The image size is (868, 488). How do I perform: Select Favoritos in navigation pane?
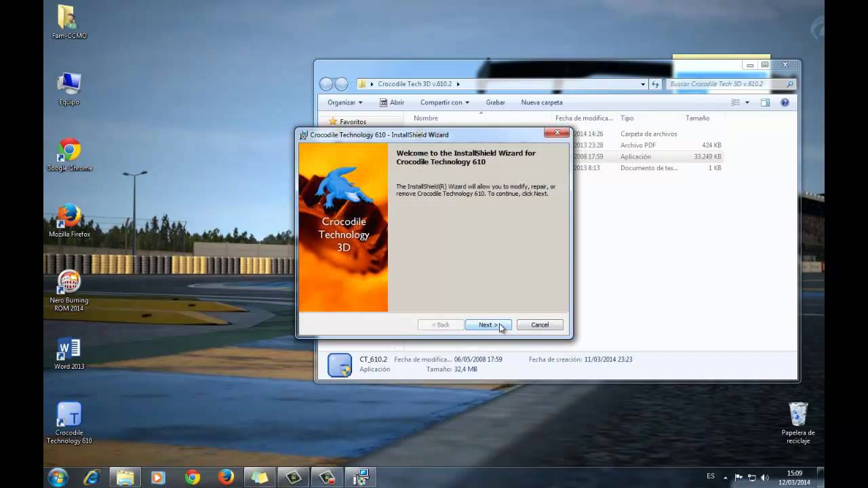(x=353, y=122)
